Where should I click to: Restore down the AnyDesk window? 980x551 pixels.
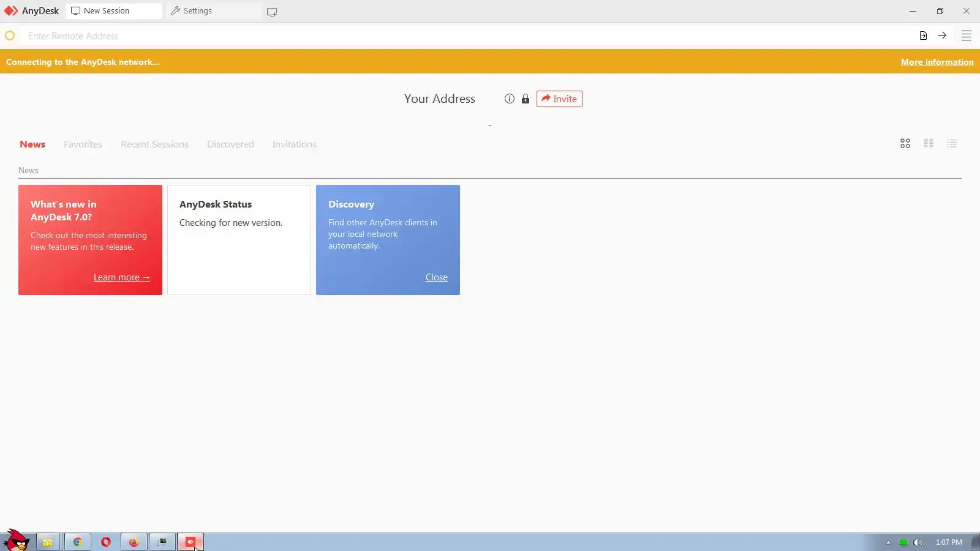940,11
